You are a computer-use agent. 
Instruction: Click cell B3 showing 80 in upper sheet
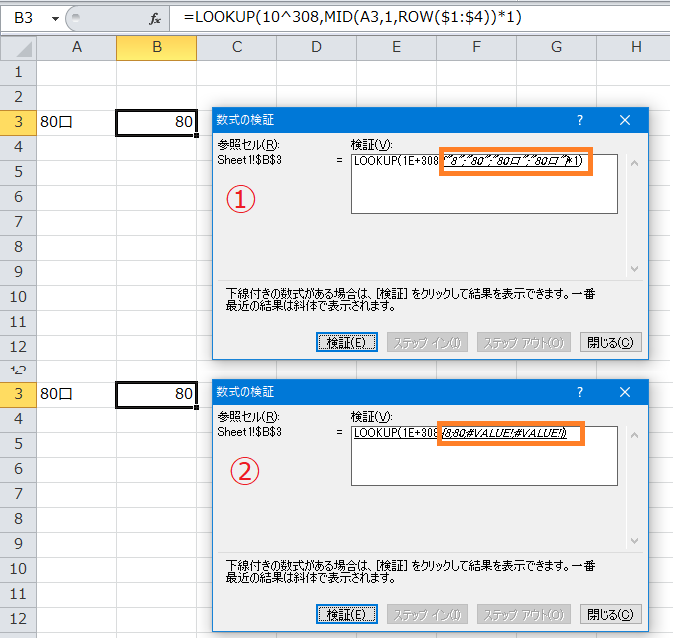pos(157,122)
